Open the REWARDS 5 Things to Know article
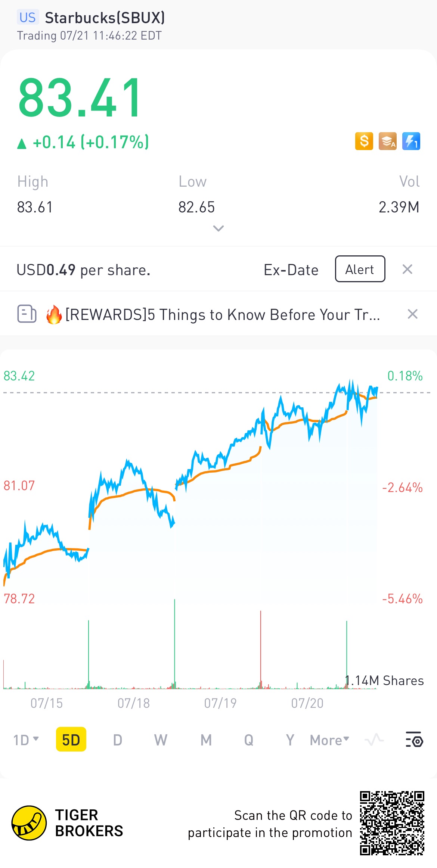The image size is (437, 868). pyautogui.click(x=223, y=314)
